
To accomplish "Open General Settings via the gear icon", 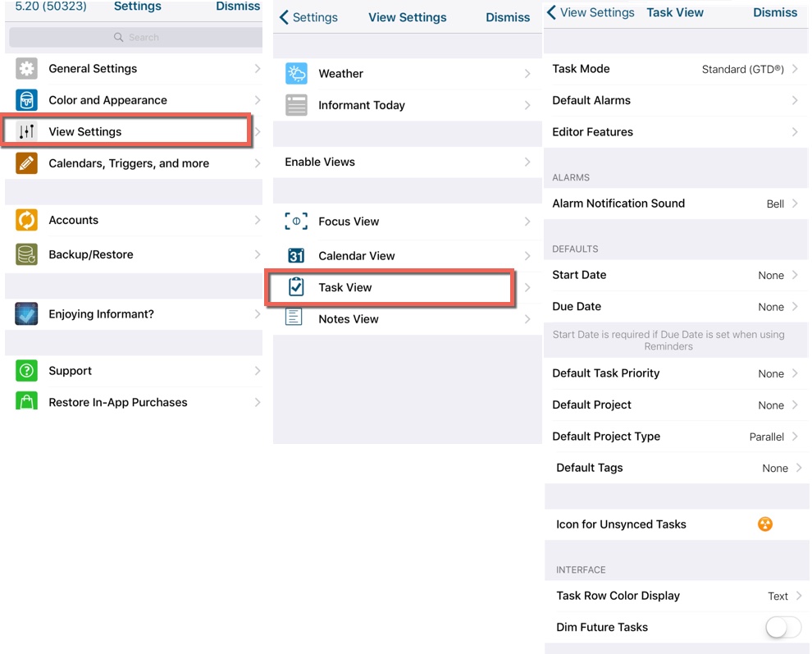I will 27,69.
